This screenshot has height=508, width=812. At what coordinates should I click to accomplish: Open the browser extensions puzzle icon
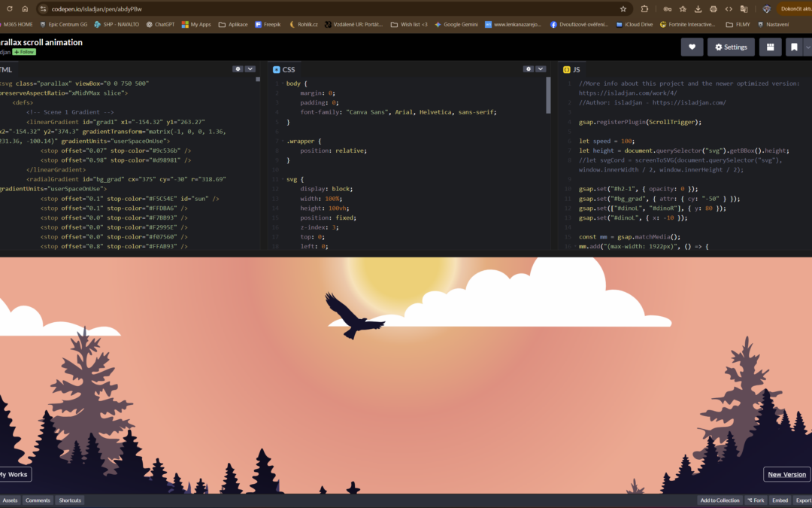pos(644,9)
